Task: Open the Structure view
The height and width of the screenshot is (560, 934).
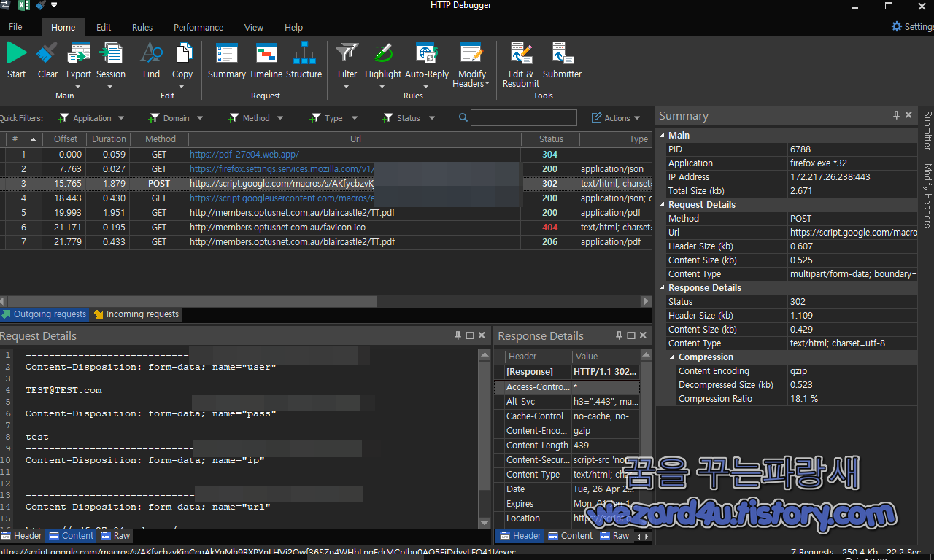Action: (x=304, y=62)
